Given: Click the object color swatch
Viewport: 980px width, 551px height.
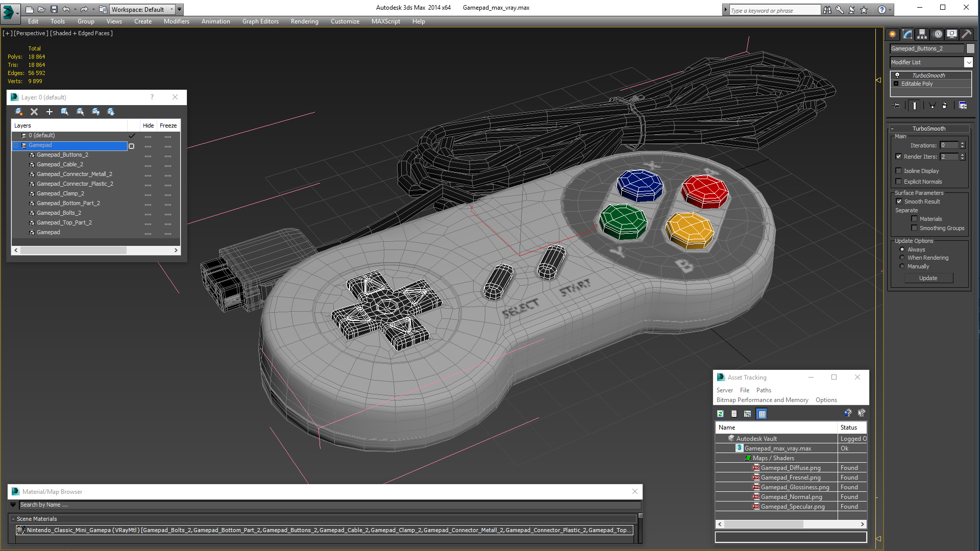Looking at the screenshot, I should point(970,48).
